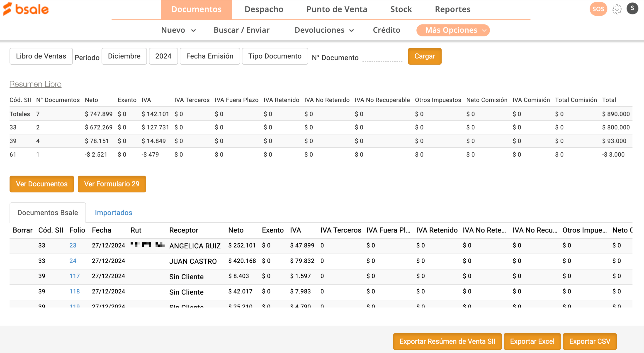
Task: Open the Reportes menu
Action: 452,9
